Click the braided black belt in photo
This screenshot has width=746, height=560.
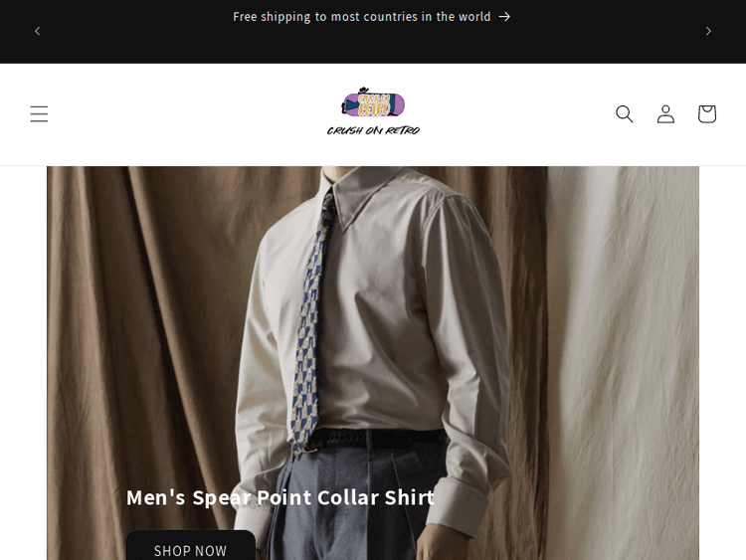(x=378, y=439)
